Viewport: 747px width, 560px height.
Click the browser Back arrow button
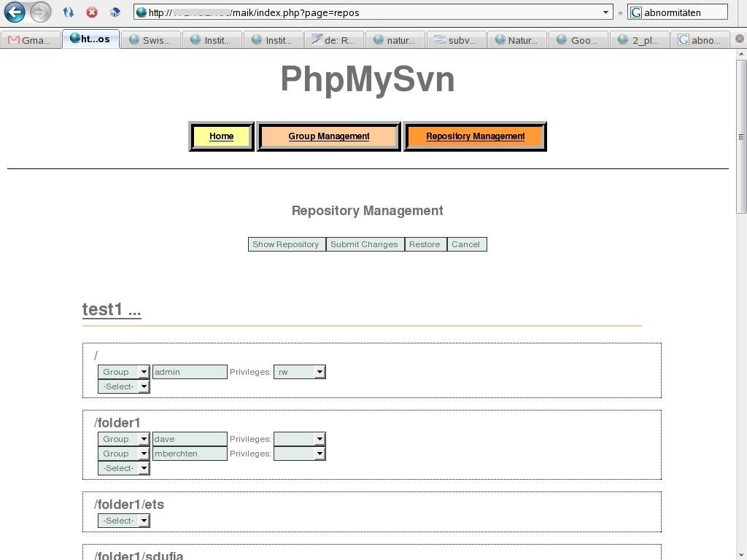(x=15, y=12)
